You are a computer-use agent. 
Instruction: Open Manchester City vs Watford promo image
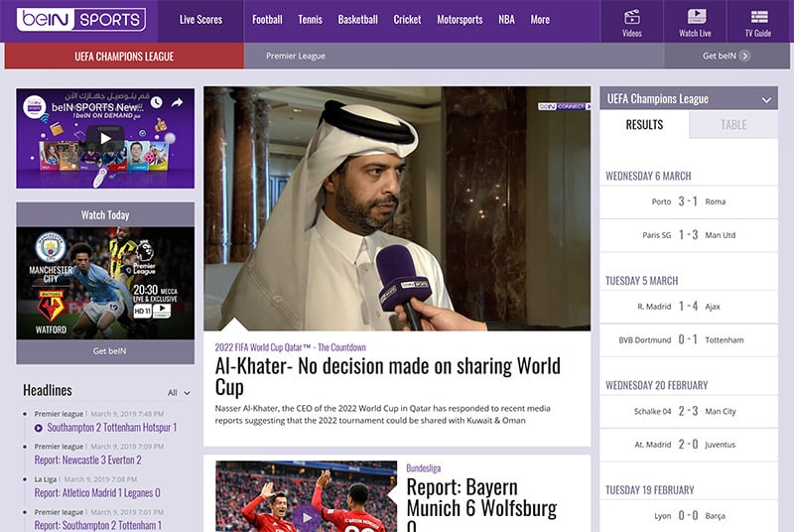(105, 283)
